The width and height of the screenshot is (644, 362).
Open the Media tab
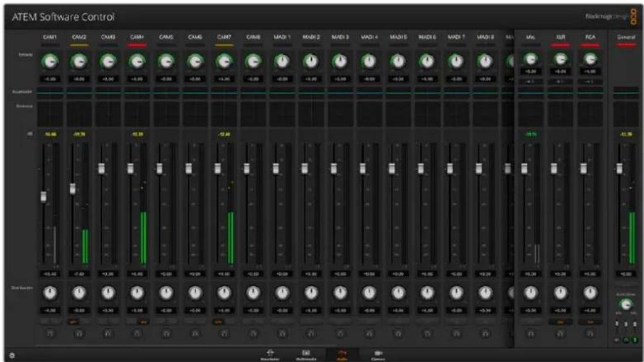point(306,355)
